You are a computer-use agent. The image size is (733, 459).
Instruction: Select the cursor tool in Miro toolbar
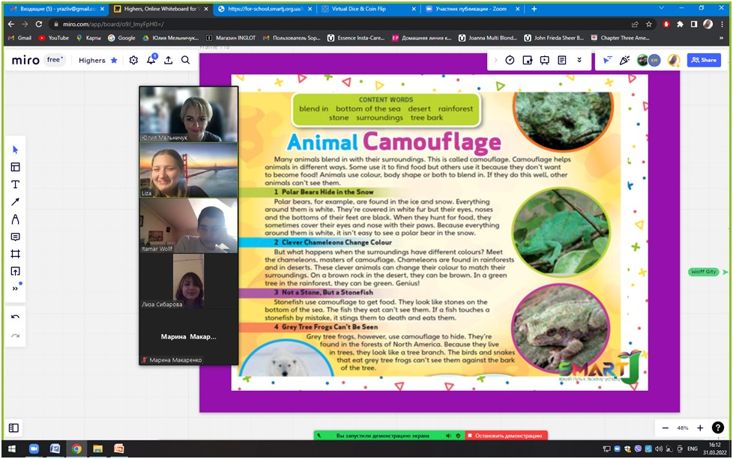click(x=15, y=149)
